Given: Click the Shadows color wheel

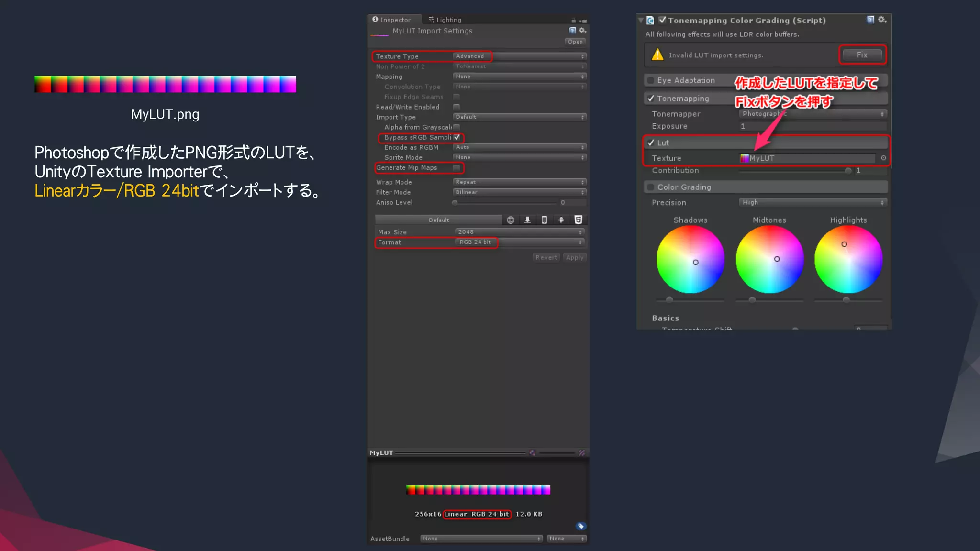Looking at the screenshot, I should click(690, 260).
